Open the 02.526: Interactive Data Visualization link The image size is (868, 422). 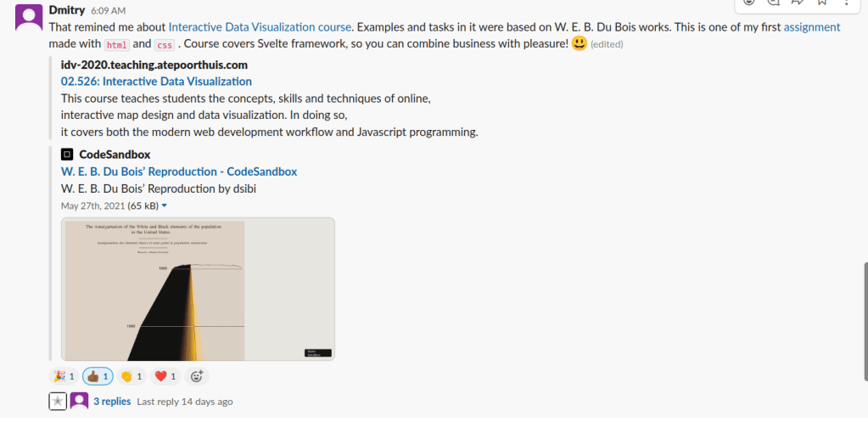(x=156, y=82)
